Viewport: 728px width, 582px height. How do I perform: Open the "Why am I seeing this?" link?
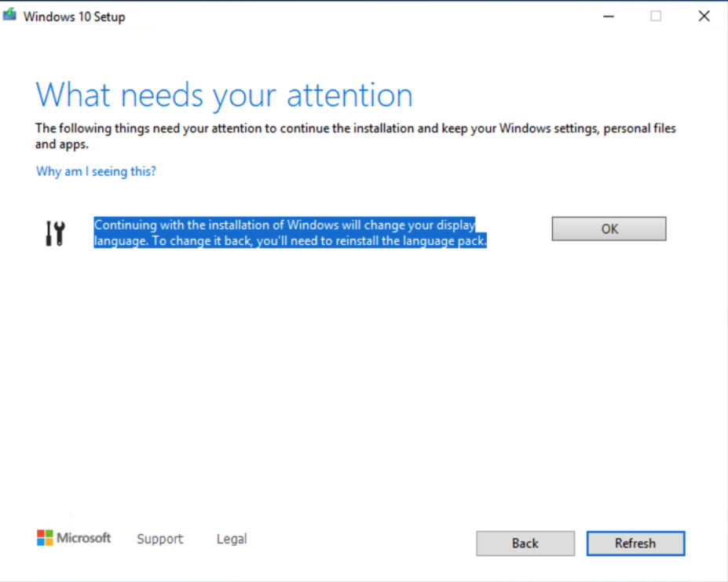pos(96,171)
